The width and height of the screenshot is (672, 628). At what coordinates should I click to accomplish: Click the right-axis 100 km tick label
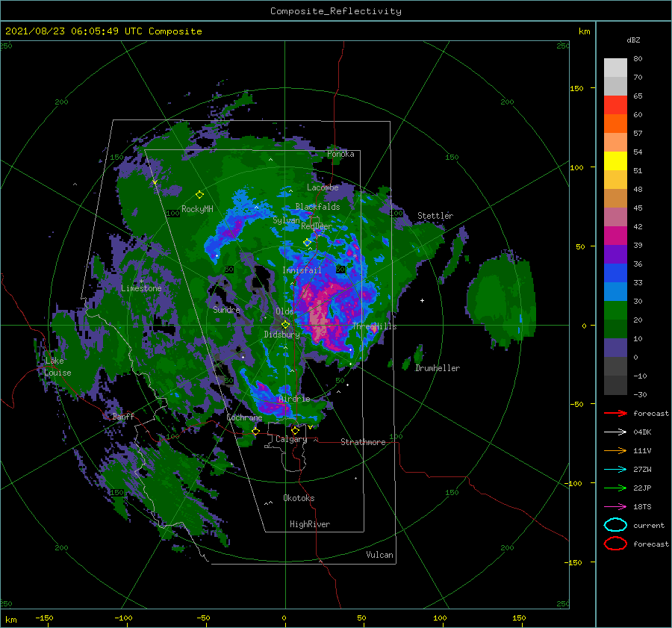tap(576, 167)
